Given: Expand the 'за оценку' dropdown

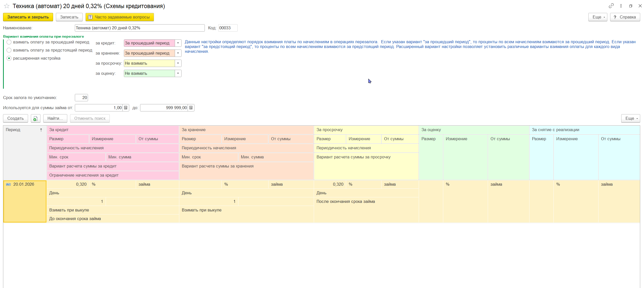Looking at the screenshot, I should (178, 74).
